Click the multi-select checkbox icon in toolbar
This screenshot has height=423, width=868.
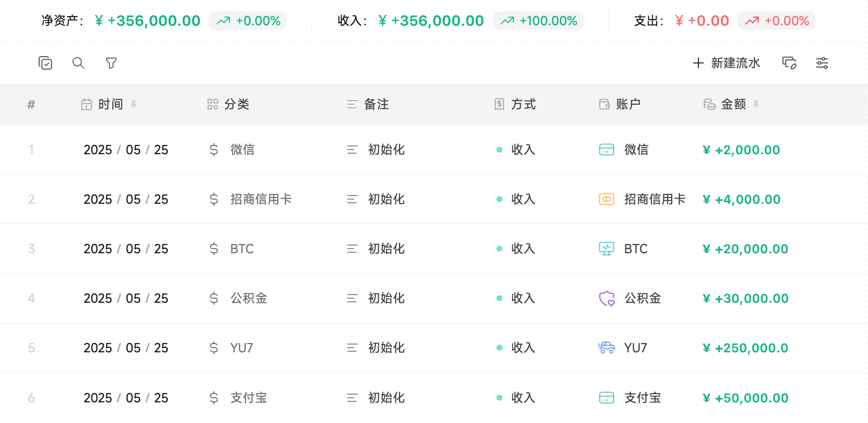45,63
